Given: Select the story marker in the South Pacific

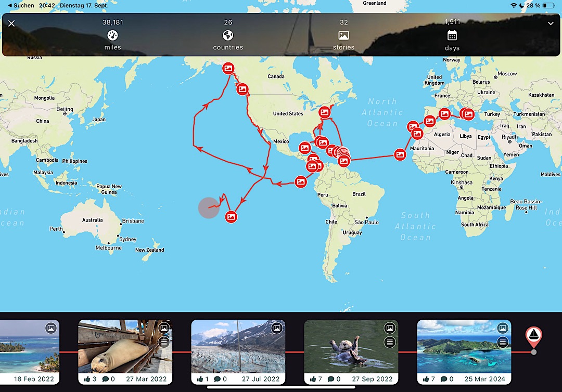Looking at the screenshot, I should 231,216.
